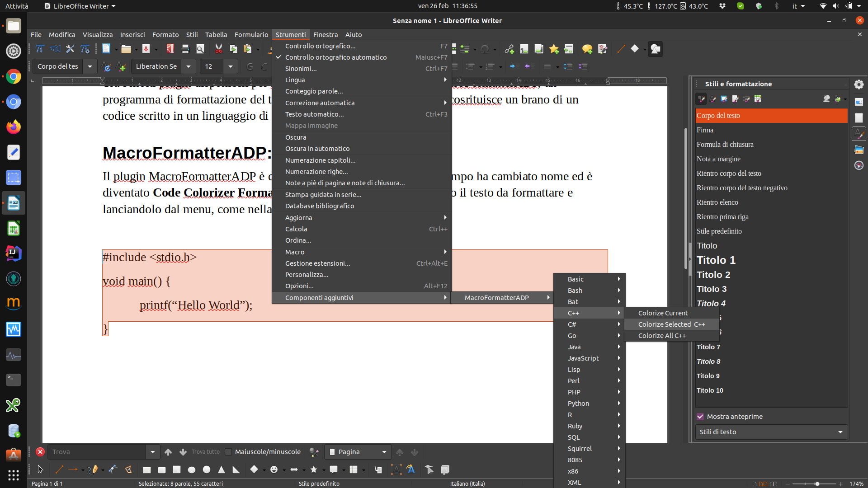
Task: Select the Ellipse shape drawing tool
Action: pos(192,470)
